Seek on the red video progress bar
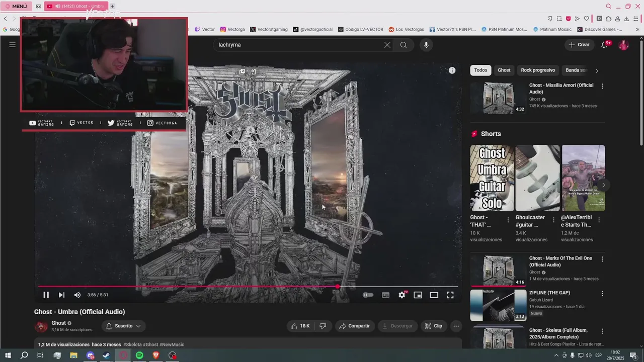This screenshot has height=362, width=644. click(248, 287)
